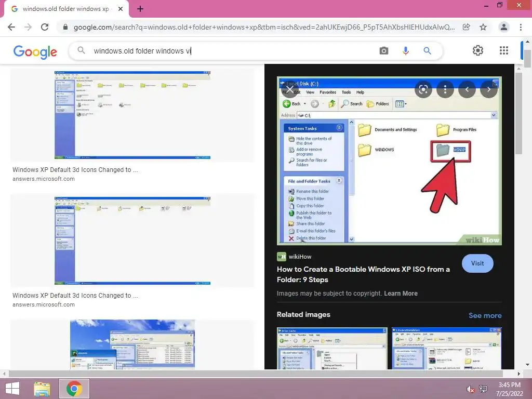Open the Google apps grid
The image size is (532, 399).
click(504, 50)
